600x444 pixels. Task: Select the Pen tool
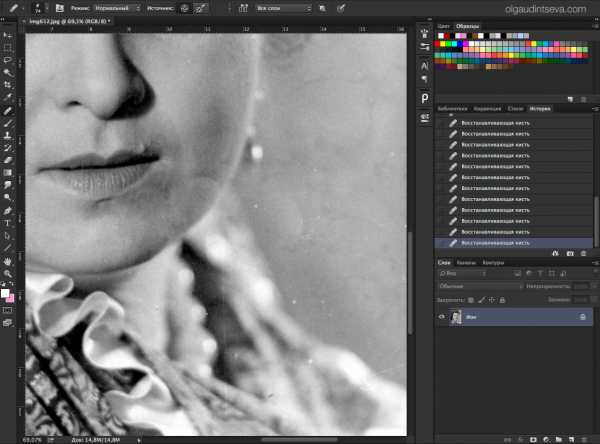(x=7, y=211)
